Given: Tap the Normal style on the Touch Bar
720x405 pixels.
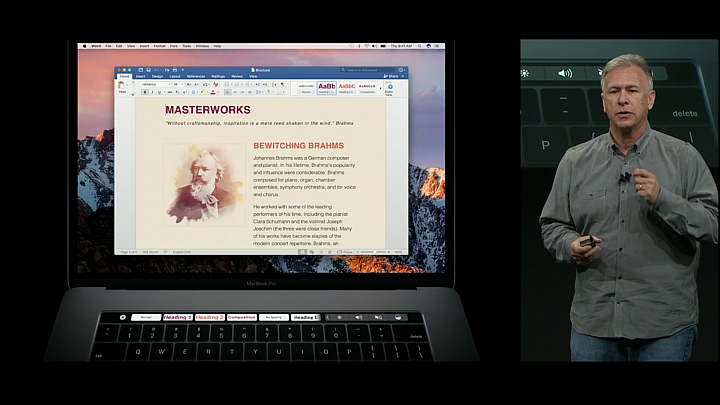Looking at the screenshot, I should pyautogui.click(x=146, y=317).
